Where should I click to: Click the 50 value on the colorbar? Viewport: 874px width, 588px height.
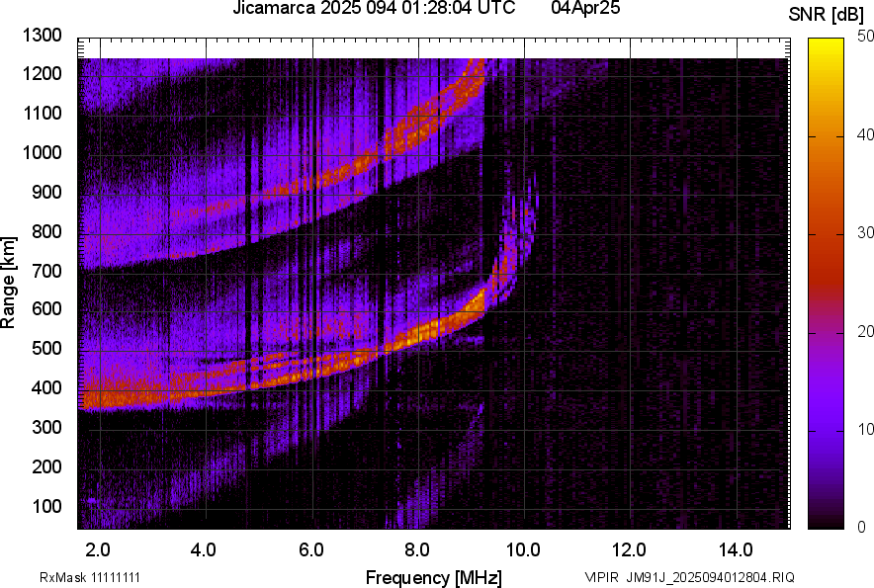click(866, 37)
